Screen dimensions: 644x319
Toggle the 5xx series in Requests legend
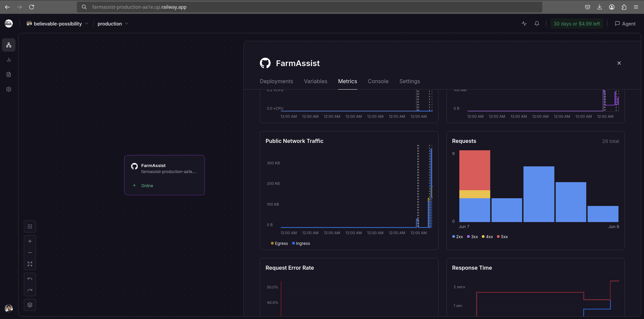(x=502, y=237)
